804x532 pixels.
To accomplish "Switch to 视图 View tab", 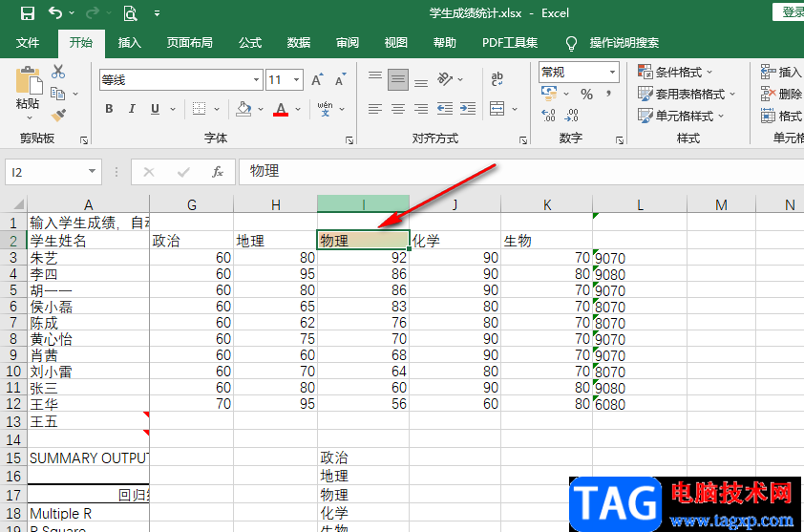I will click(x=396, y=43).
